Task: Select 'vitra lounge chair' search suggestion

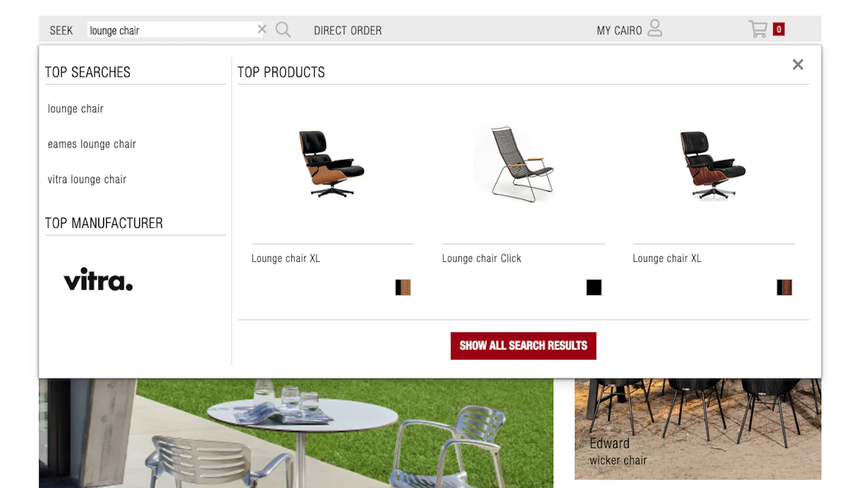Action: click(87, 179)
